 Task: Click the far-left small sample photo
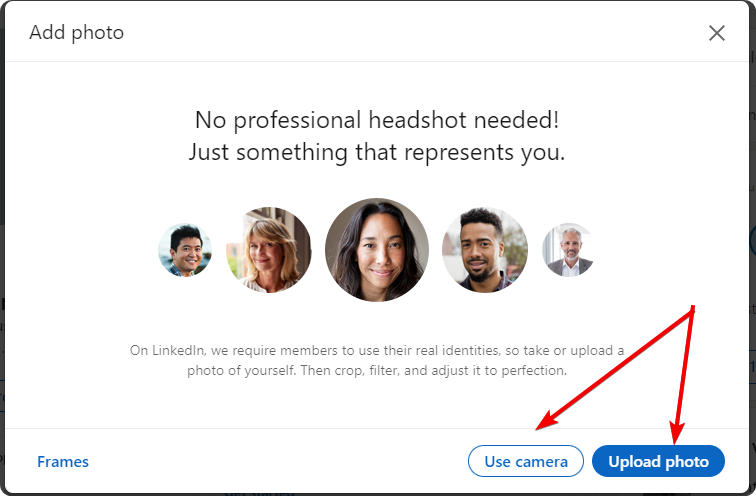pyautogui.click(x=185, y=250)
